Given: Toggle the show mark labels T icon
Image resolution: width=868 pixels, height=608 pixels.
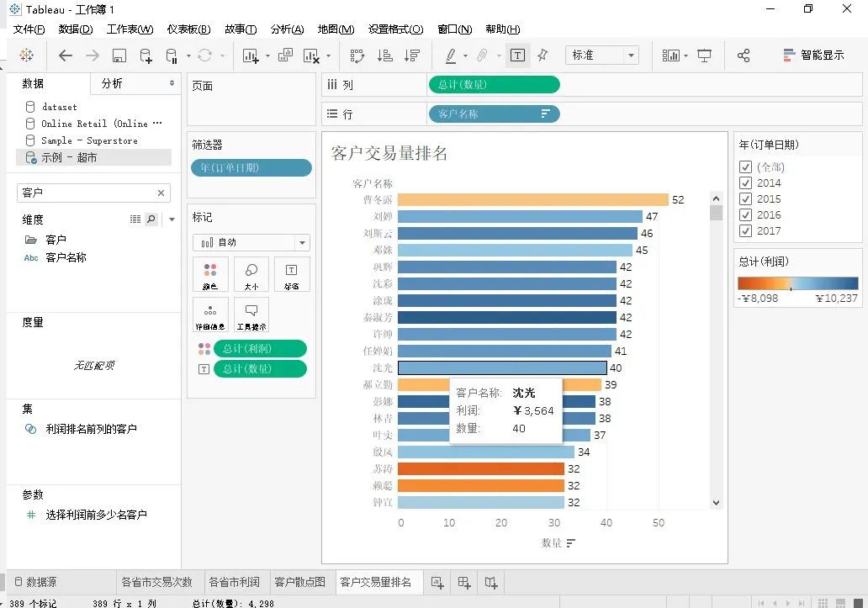Looking at the screenshot, I should click(x=517, y=56).
